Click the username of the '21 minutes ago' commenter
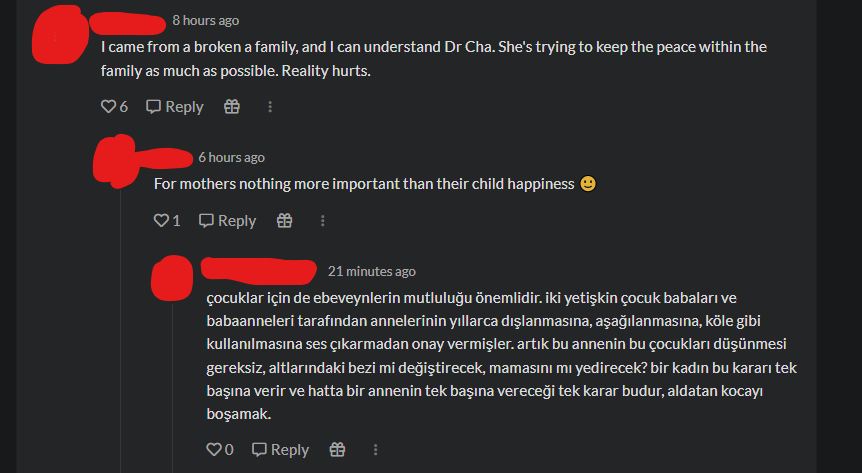The height and width of the screenshot is (473, 862). [x=258, y=270]
